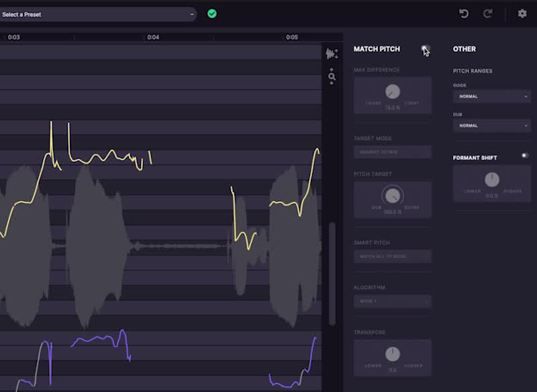Click the waveform vertical zoom icon

[x=332, y=54]
